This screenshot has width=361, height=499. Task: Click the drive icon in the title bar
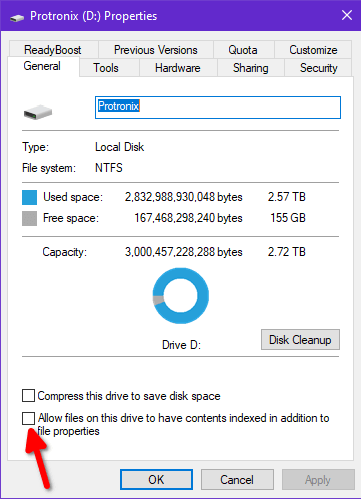[x=17, y=17]
